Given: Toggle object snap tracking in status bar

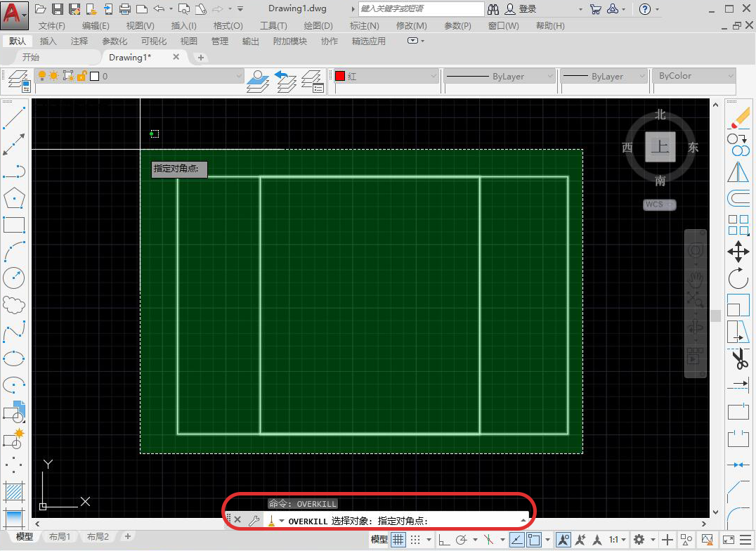Looking at the screenshot, I should [x=516, y=540].
